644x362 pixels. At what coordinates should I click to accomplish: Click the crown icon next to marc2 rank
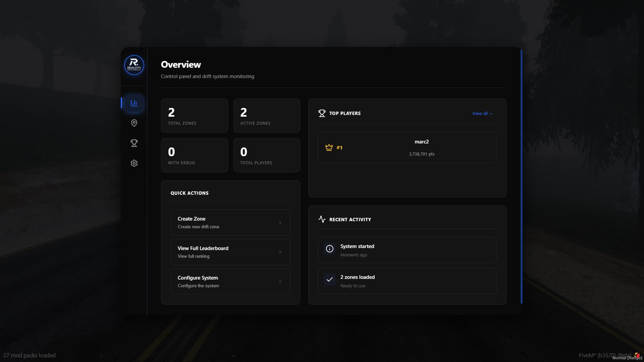329,147
